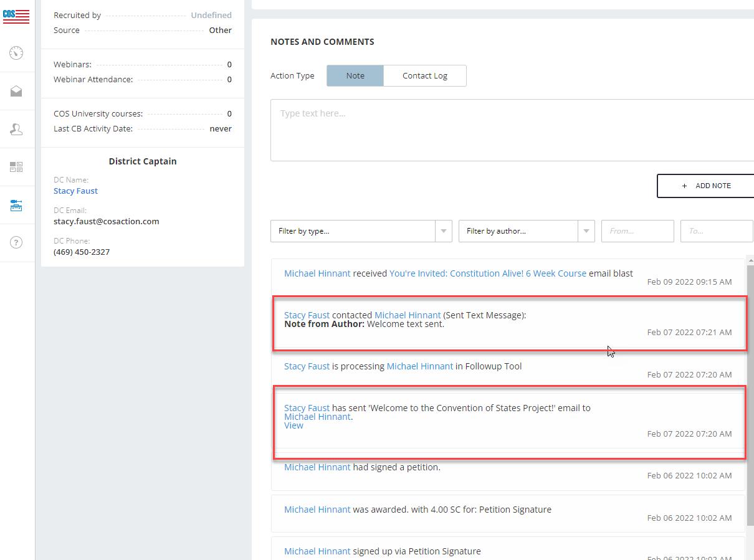Open Stacy Faust District Captain link
This screenshot has width=754, height=560.
[x=75, y=191]
